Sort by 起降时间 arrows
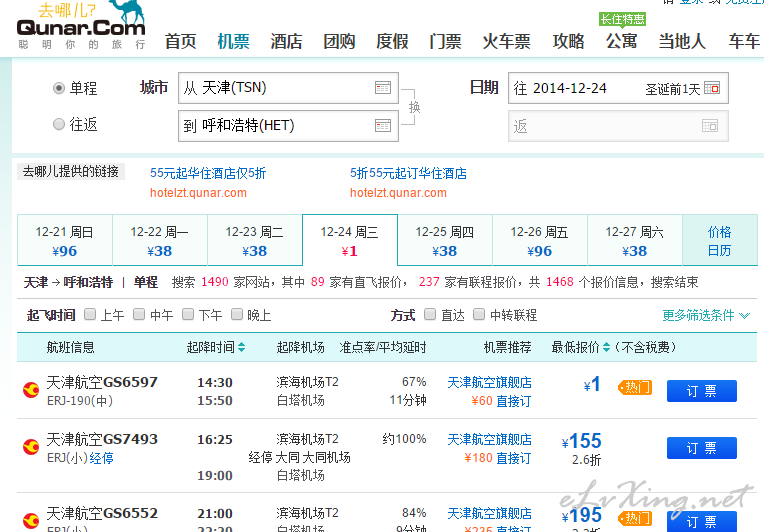The image size is (764, 532). (242, 347)
